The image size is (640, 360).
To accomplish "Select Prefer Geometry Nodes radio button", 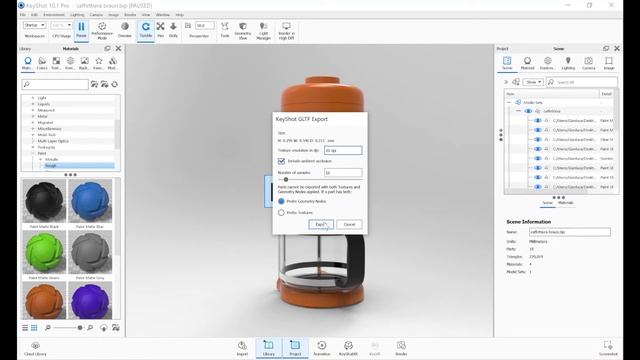I will tap(281, 201).
